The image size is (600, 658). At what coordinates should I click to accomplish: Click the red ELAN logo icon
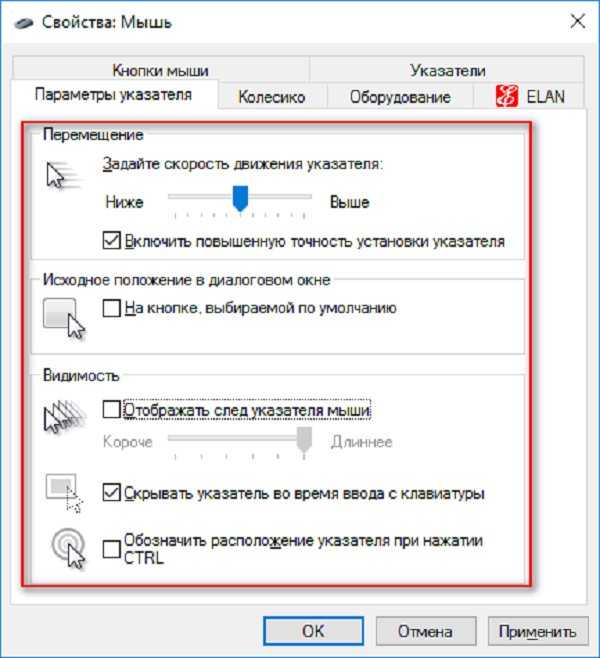tap(507, 96)
